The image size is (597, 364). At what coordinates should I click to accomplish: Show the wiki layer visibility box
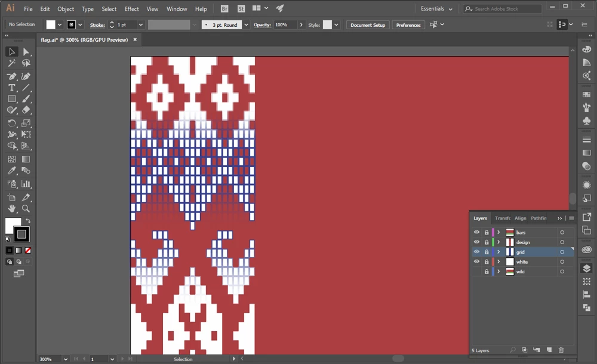(x=476, y=272)
